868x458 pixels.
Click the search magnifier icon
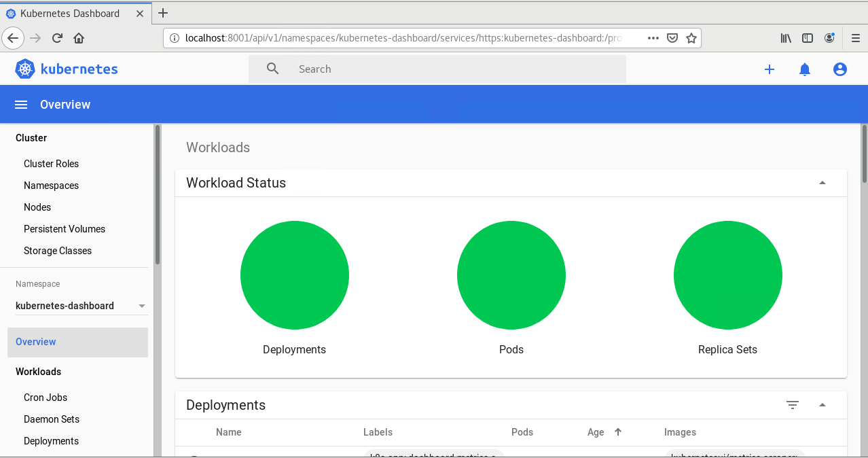[273, 69]
